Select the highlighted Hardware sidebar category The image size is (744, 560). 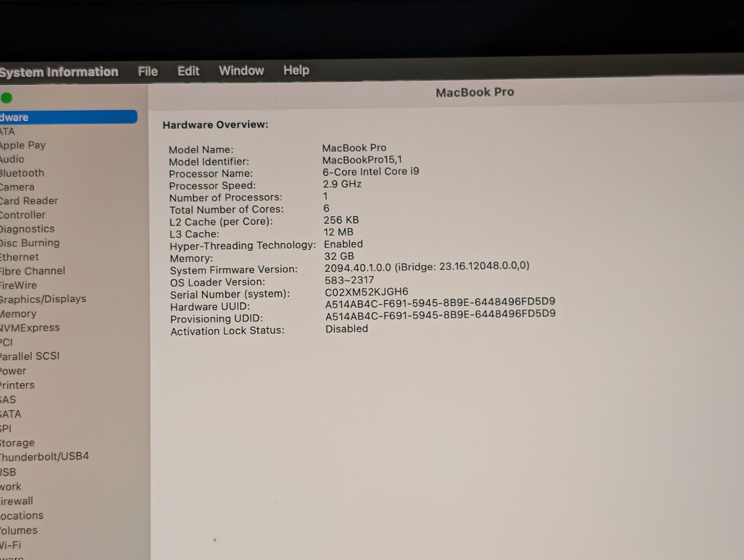coord(68,117)
